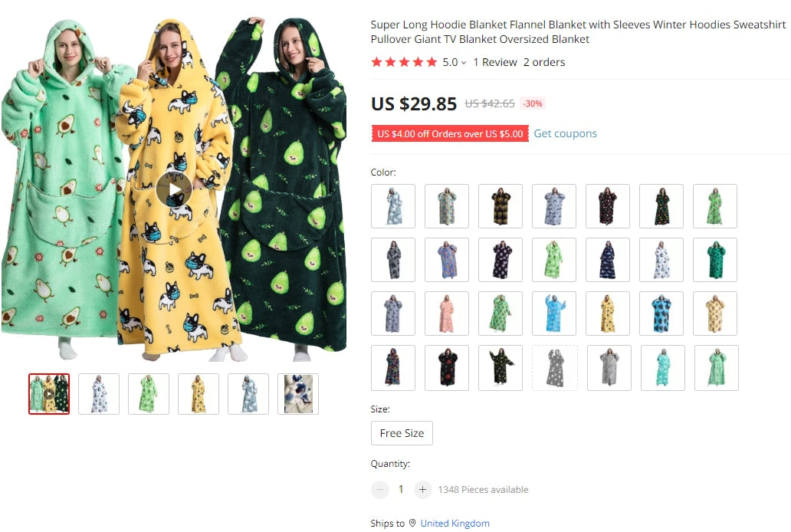Select the first video thumbnail below main image
Screen dimensions: 791x532
click(x=49, y=394)
